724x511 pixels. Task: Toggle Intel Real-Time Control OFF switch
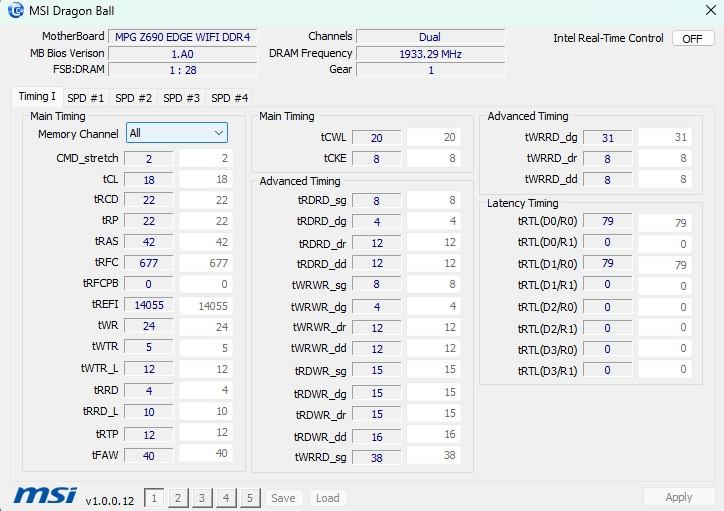693,38
